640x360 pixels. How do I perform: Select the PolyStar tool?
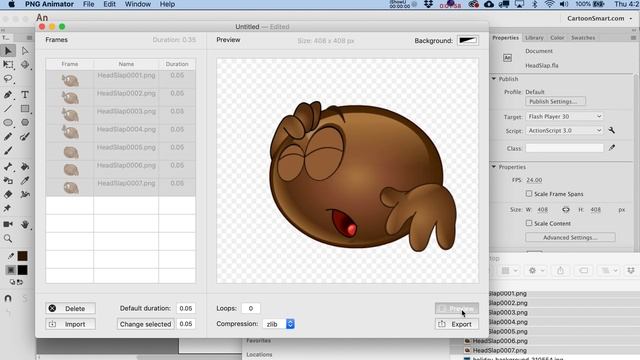[25, 122]
